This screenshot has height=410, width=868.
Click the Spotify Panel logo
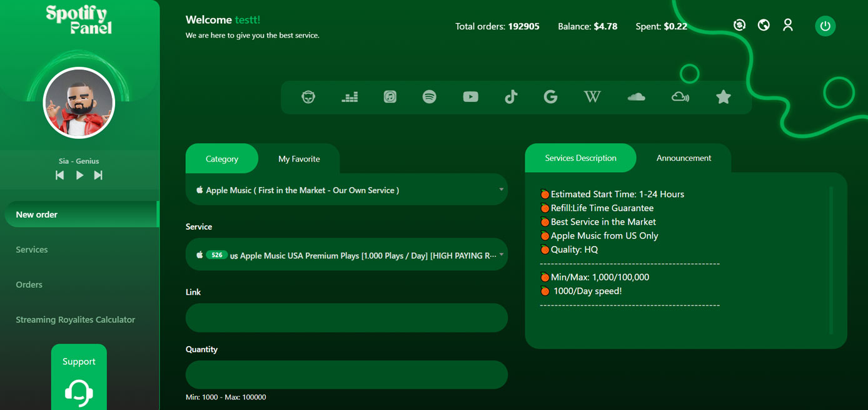click(x=79, y=19)
